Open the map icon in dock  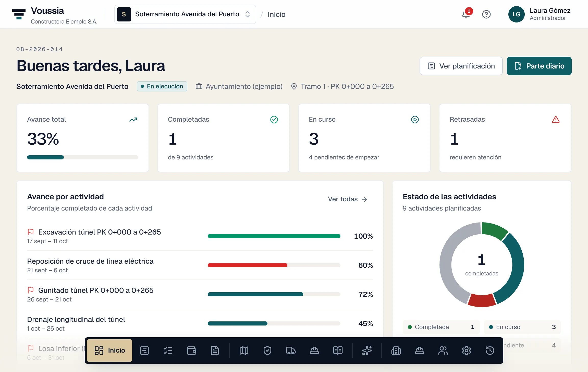click(244, 351)
